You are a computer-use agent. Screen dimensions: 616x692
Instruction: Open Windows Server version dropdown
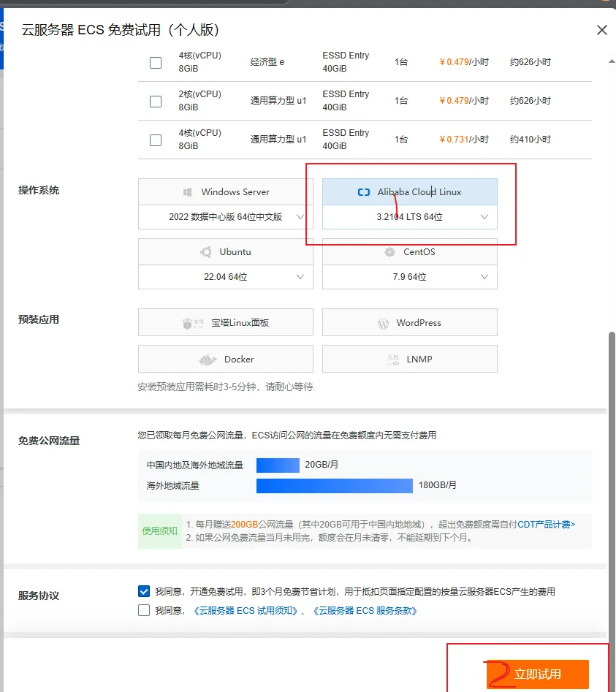(x=226, y=217)
